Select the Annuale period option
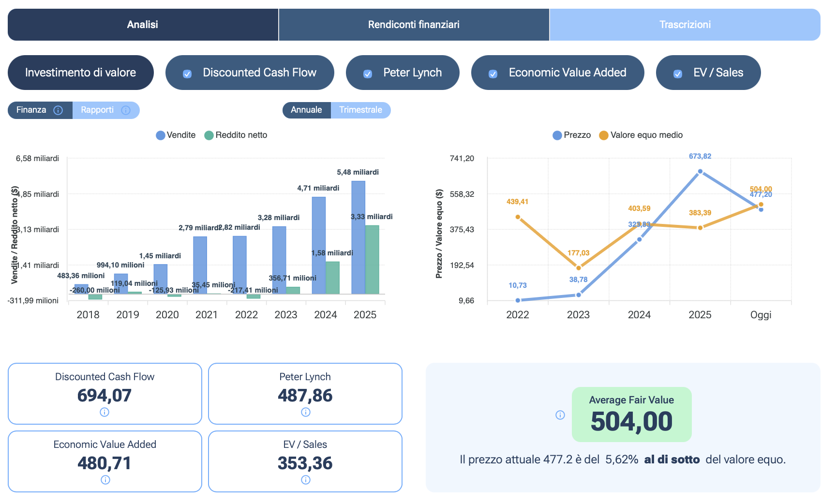The image size is (836, 504). tap(306, 110)
